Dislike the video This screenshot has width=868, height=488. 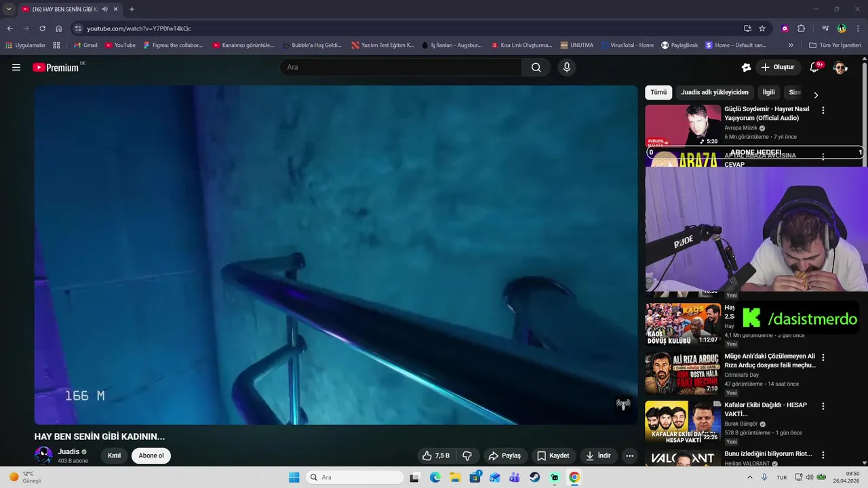(x=467, y=455)
